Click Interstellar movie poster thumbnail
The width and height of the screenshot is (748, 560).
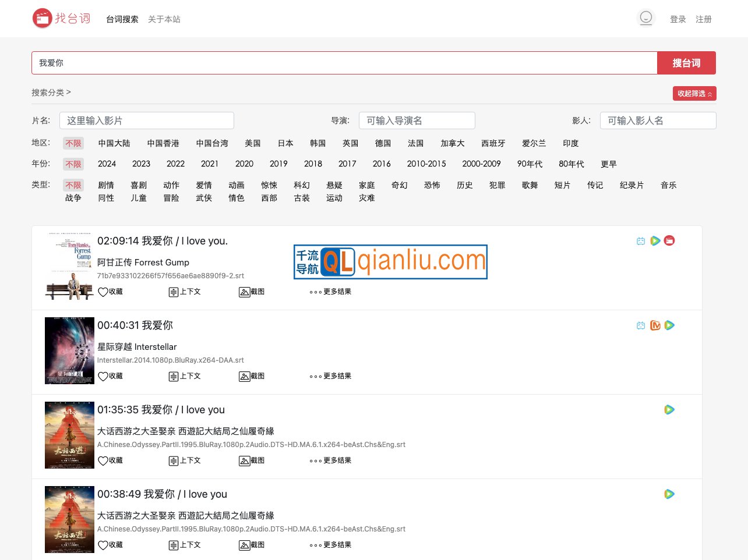pyautogui.click(x=69, y=350)
